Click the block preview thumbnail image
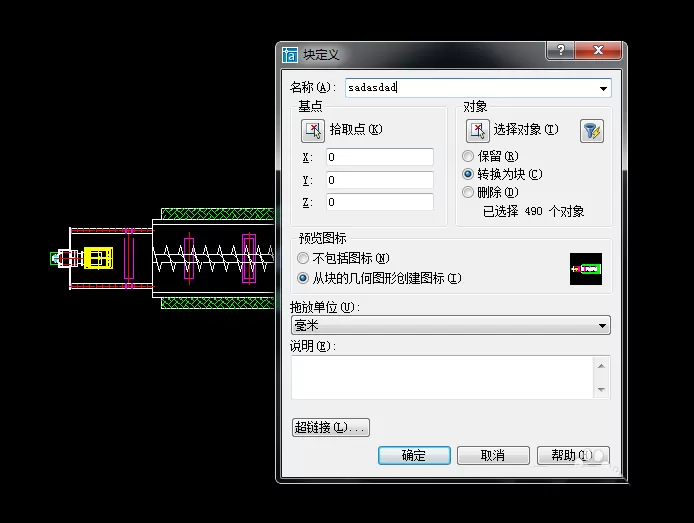Screen dimensions: 694x523 (586, 269)
